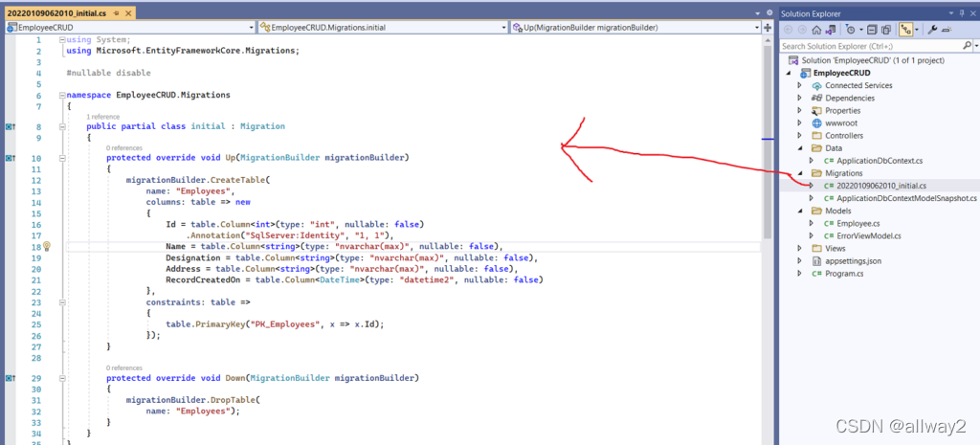Select the 20220109062010_initial.cs tree item
980x445 pixels.
[x=881, y=186]
